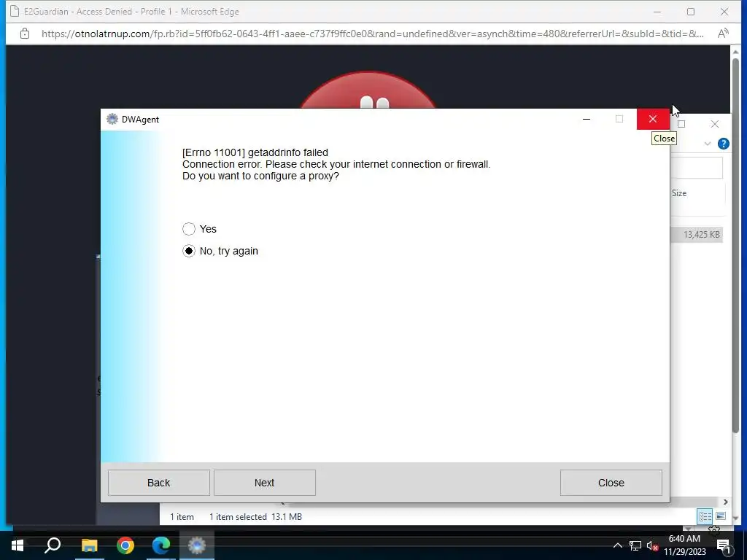Close DWAgent using the red X button
Viewport: 747px width, 560px height.
[653, 119]
